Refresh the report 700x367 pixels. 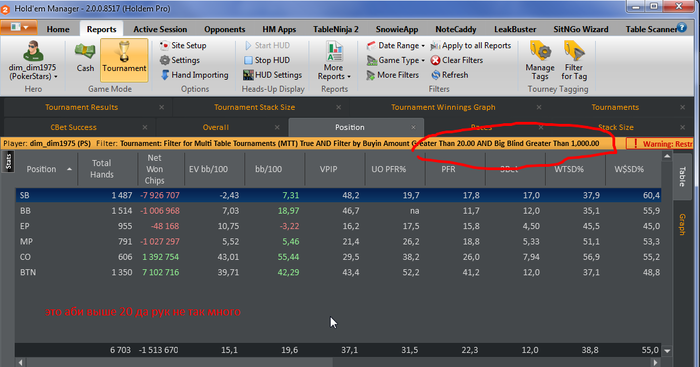pos(450,75)
